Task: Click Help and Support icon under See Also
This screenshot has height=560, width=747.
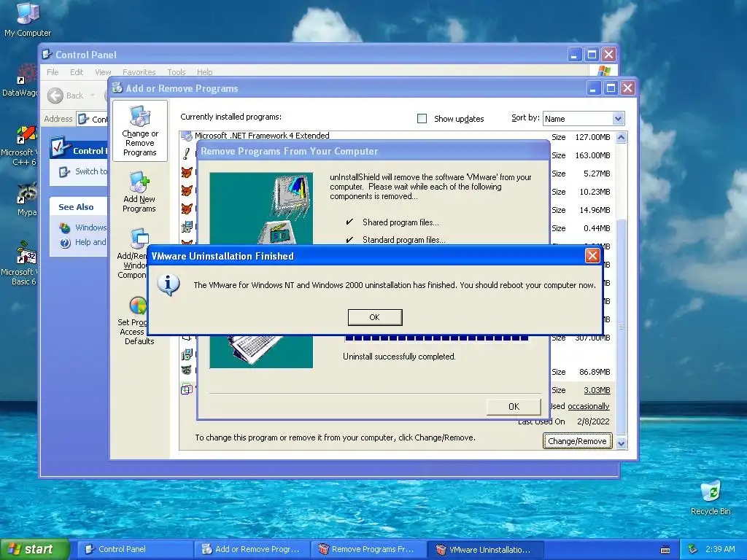Action: [x=65, y=242]
